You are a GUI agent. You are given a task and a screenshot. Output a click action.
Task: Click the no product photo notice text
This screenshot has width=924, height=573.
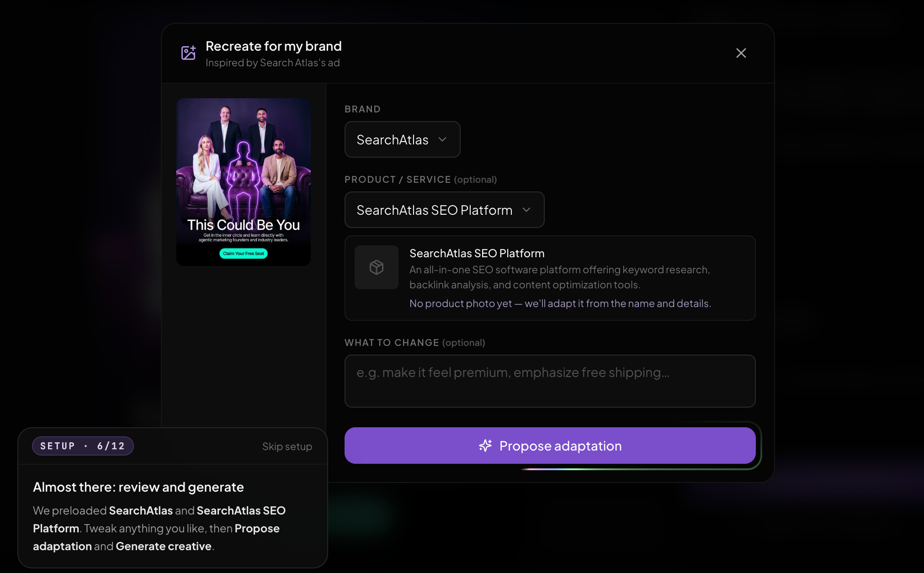click(560, 303)
